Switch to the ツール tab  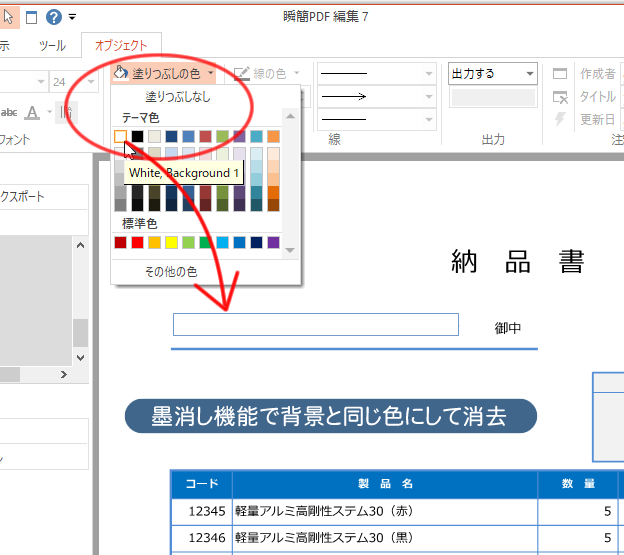click(52, 45)
